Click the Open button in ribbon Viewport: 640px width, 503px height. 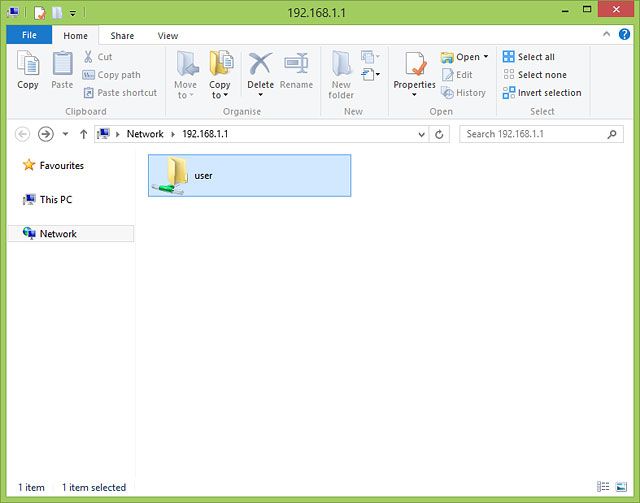click(460, 57)
